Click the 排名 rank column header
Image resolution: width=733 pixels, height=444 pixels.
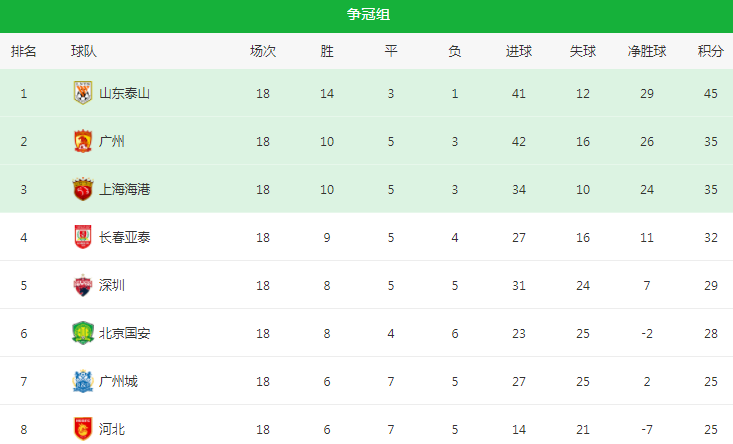pyautogui.click(x=24, y=50)
